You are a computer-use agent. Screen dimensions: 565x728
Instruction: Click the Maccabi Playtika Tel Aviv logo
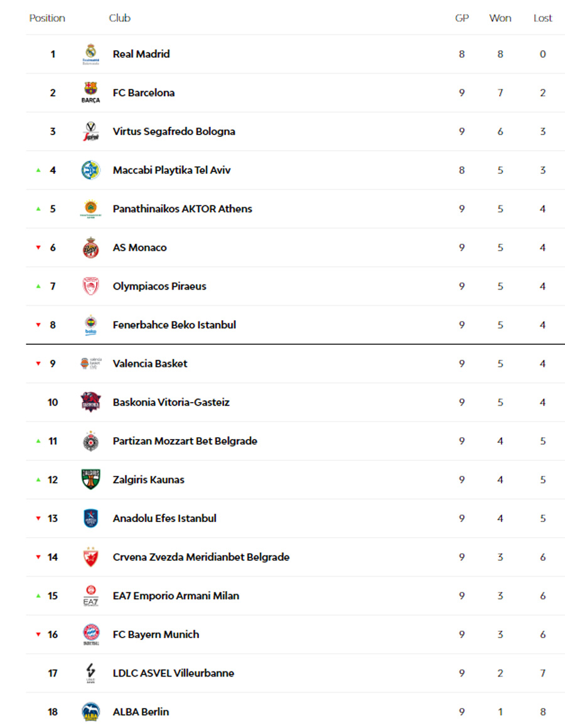click(x=90, y=170)
